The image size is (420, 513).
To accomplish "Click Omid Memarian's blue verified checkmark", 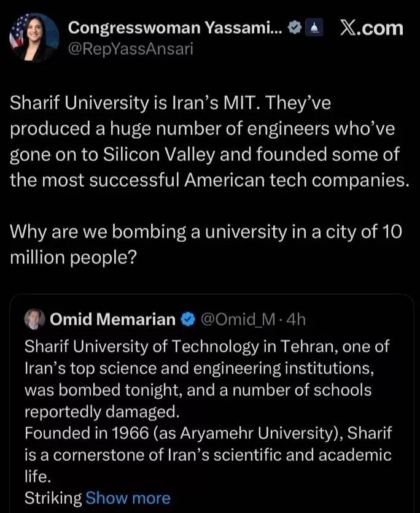I will (x=187, y=319).
